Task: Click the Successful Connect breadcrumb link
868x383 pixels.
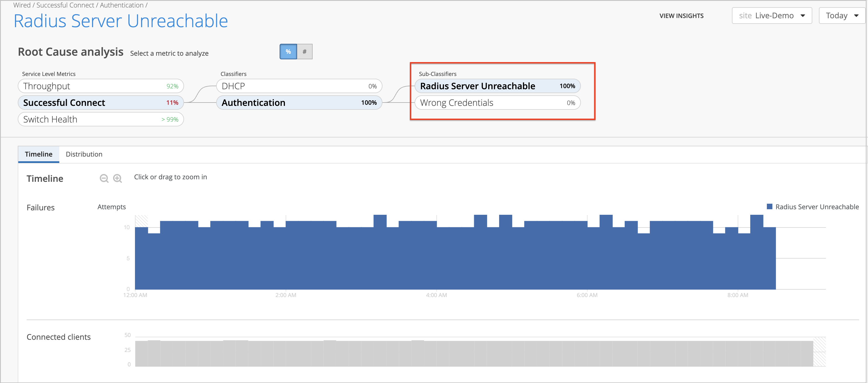Action: click(x=65, y=5)
